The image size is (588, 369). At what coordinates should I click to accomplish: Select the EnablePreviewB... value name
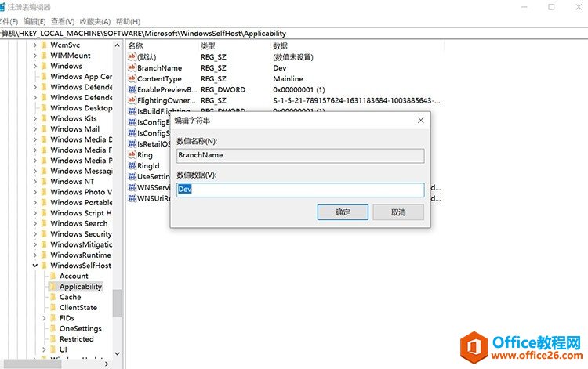click(x=167, y=89)
